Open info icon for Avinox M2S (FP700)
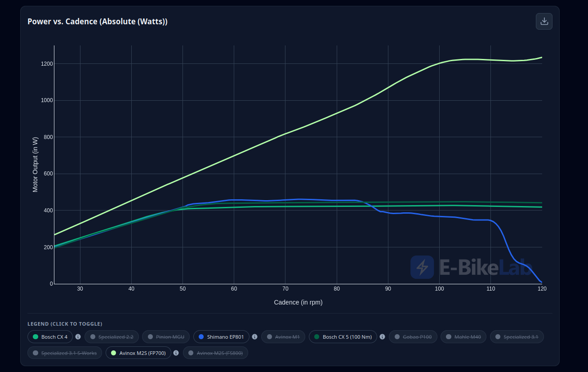Screen dimensions: 588x372 pos(176,353)
